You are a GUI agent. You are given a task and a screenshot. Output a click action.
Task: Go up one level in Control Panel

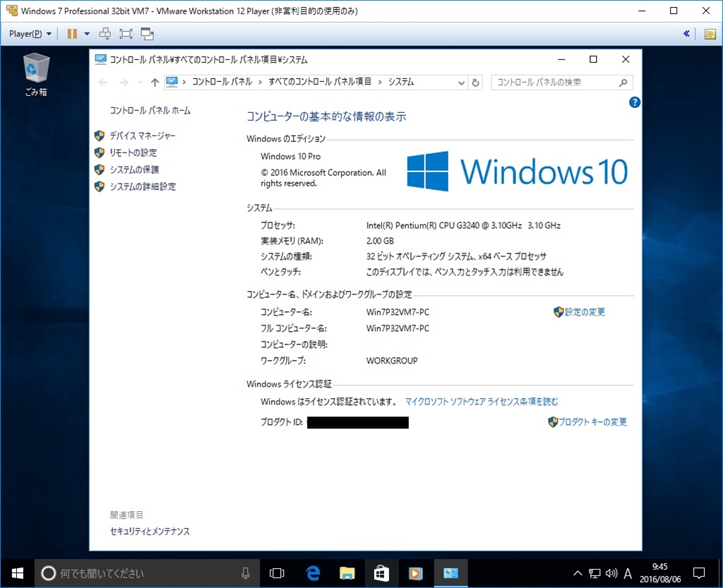pyautogui.click(x=155, y=83)
